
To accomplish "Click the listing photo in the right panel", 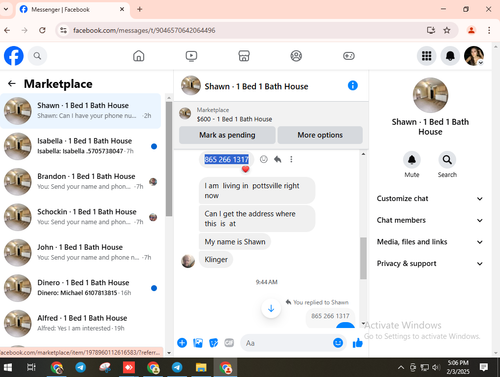I will coord(430,95).
